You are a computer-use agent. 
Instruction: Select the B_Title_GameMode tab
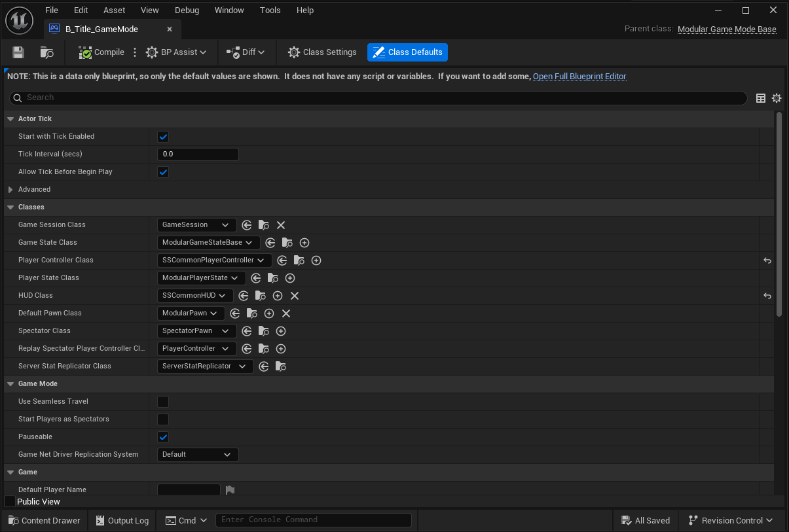coord(101,29)
